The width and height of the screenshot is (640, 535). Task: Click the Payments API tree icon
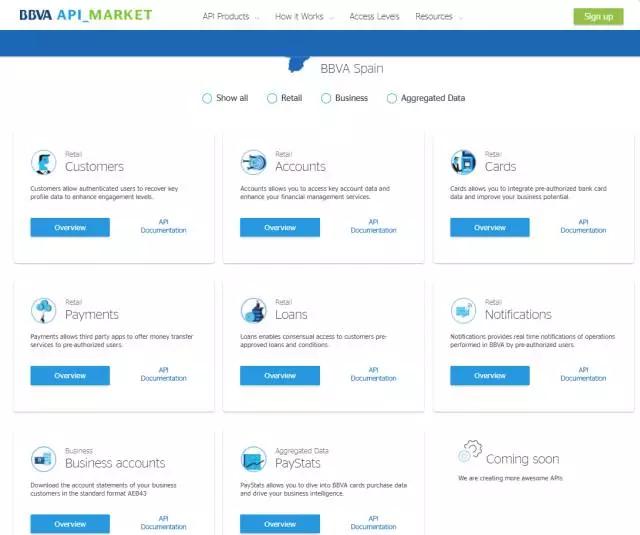tap(43, 310)
